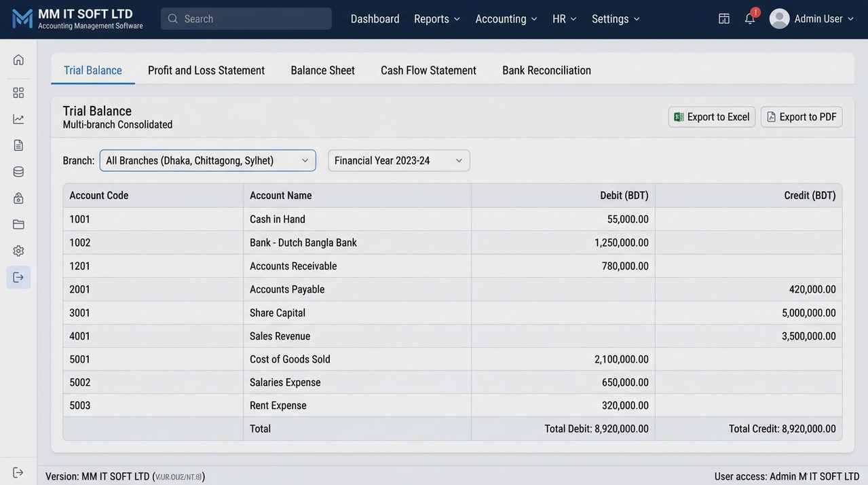Switch to Cash Flow Statement tab

428,70
